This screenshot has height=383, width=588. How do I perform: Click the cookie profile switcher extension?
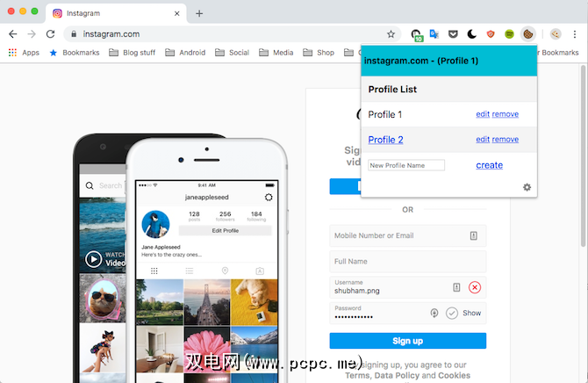(528, 34)
